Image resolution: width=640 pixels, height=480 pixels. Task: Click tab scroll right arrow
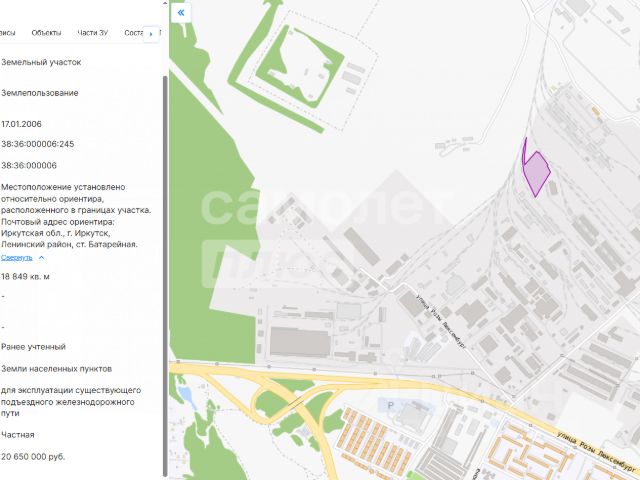[x=151, y=34]
